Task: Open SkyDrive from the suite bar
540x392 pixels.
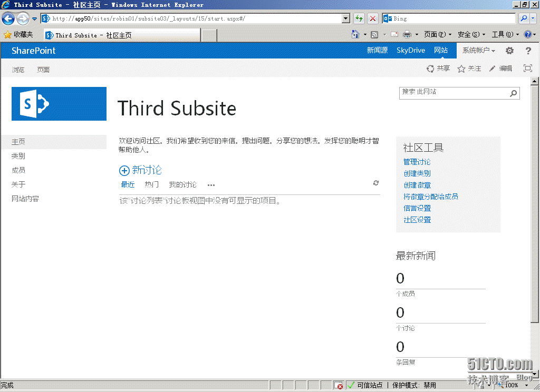Action: 410,50
